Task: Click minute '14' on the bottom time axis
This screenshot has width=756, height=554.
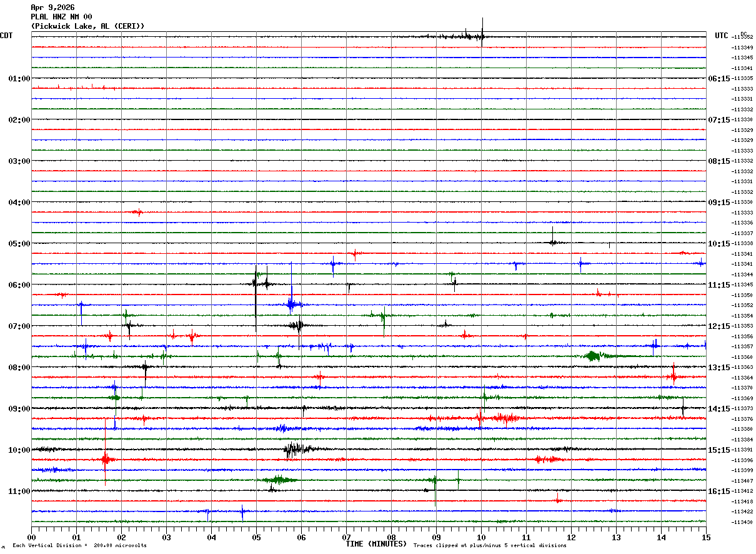Action: click(661, 537)
